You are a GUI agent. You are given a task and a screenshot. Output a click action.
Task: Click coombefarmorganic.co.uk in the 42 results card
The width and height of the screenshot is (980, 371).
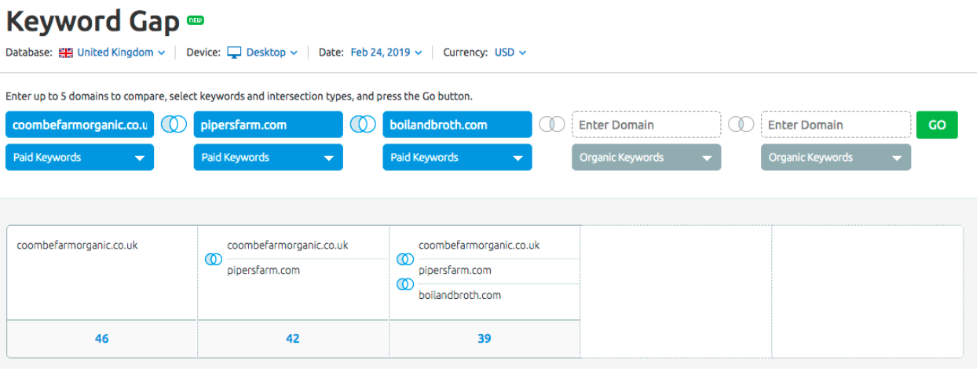coord(288,246)
